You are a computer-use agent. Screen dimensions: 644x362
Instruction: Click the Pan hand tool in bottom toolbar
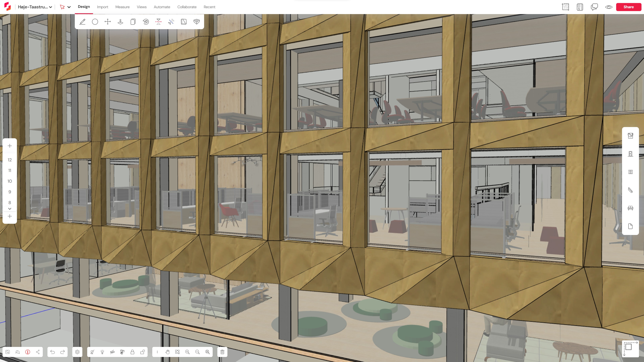[168, 352]
